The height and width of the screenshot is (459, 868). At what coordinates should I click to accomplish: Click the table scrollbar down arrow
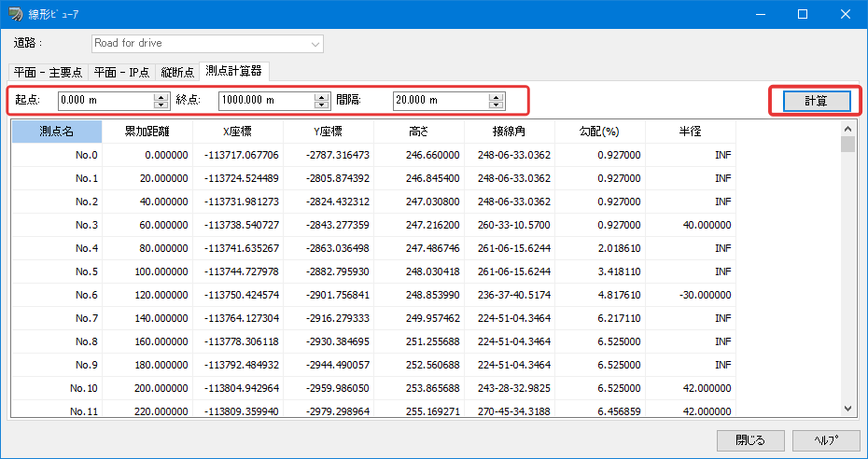pyautogui.click(x=847, y=409)
